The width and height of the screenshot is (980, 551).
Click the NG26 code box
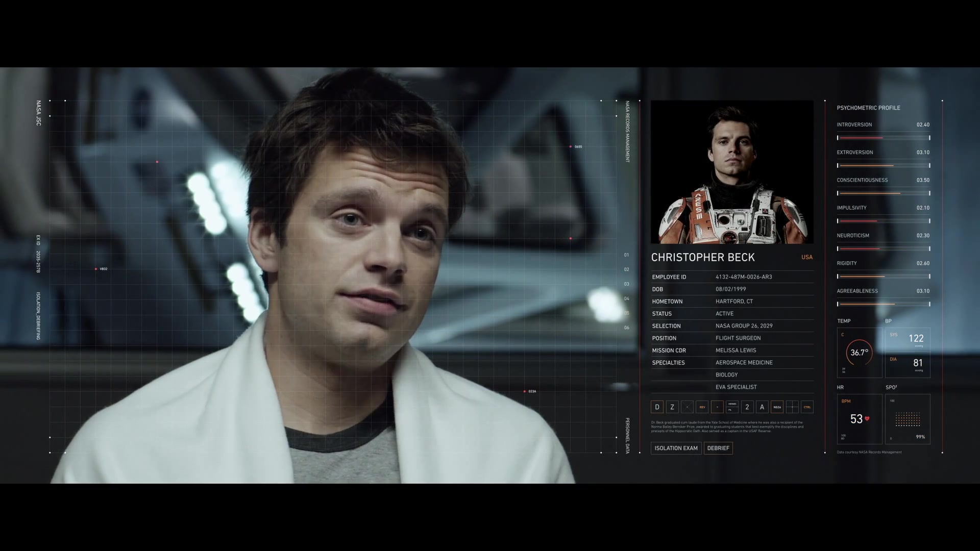[x=777, y=407]
